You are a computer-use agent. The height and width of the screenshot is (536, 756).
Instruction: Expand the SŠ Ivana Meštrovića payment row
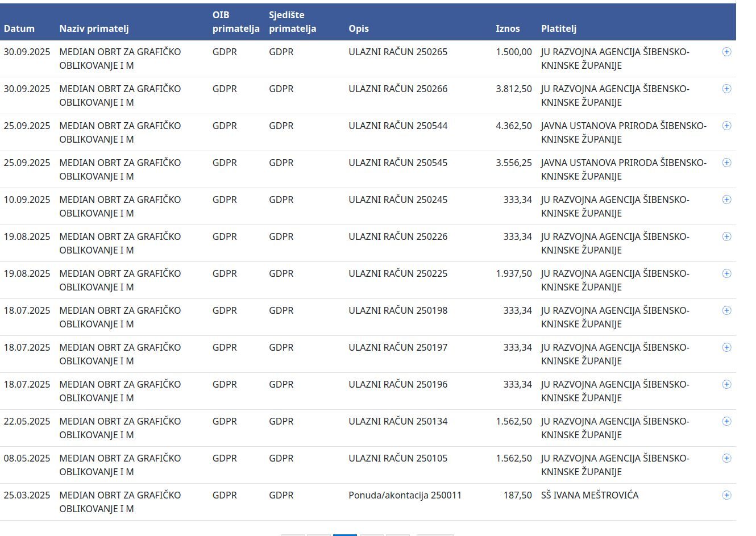pyautogui.click(x=726, y=495)
